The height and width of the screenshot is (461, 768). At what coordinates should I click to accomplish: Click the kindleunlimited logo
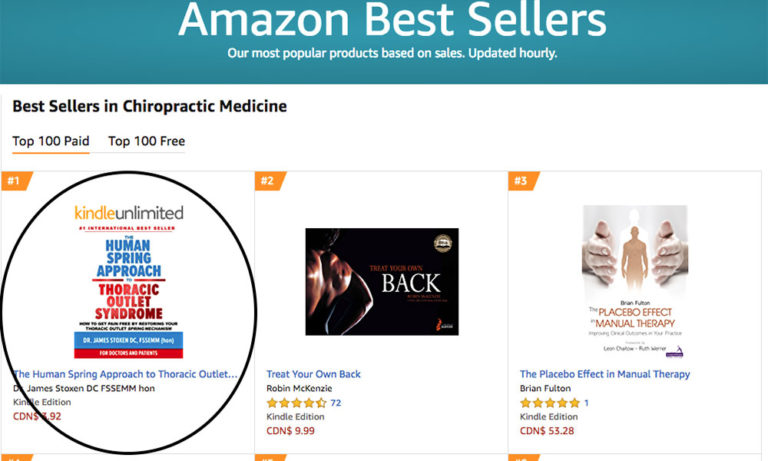click(129, 213)
